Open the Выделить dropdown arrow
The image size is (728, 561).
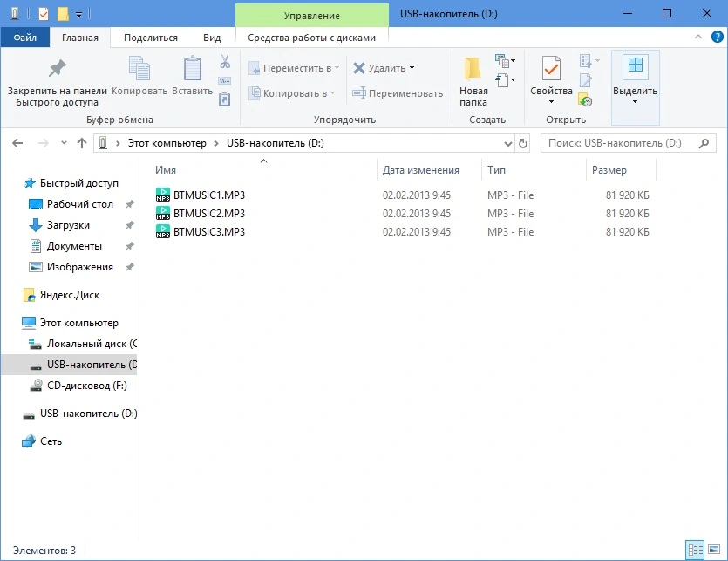635,102
